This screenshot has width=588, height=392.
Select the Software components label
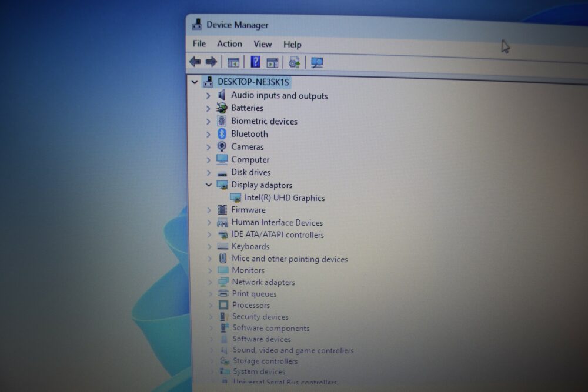pyautogui.click(x=270, y=328)
